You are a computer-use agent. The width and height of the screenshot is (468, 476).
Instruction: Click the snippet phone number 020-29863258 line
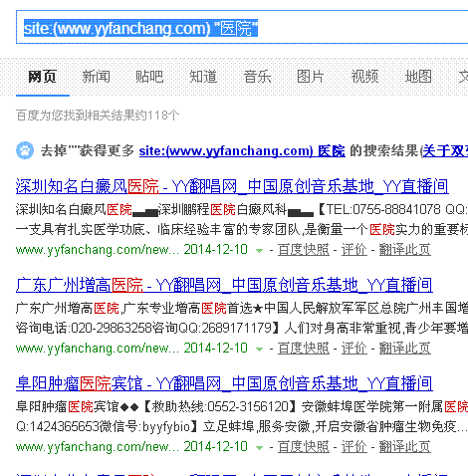click(x=242, y=329)
